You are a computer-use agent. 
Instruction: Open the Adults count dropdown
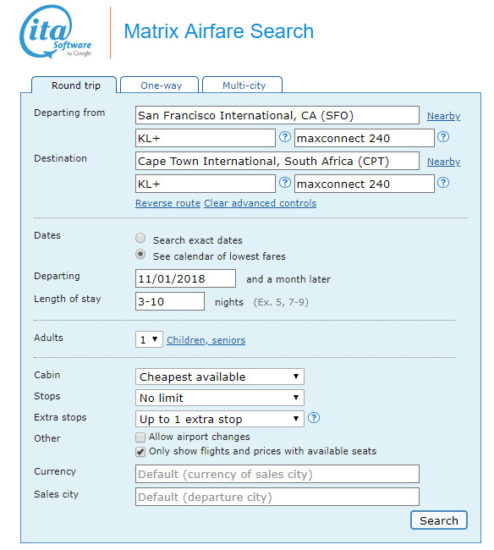coord(149,340)
